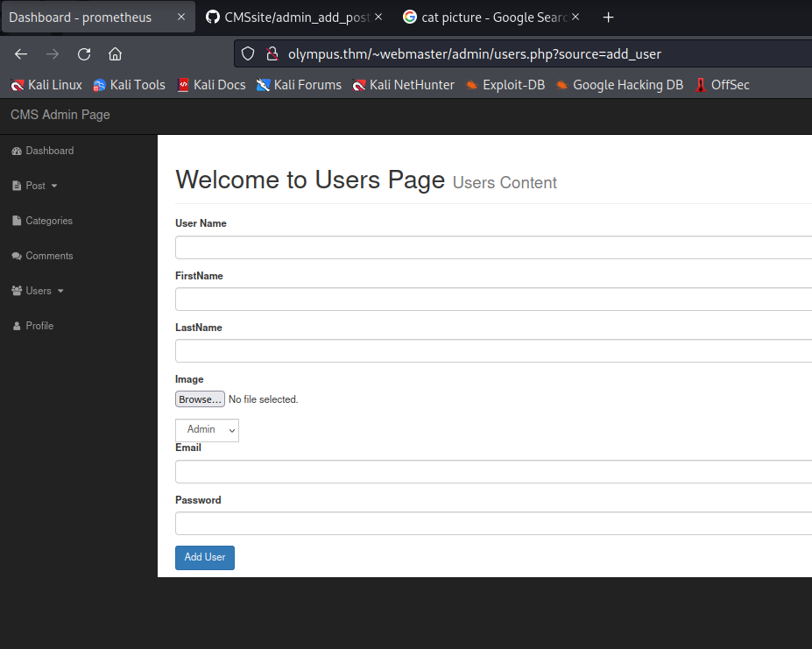Expand the Post sidebar menu

[x=36, y=186]
